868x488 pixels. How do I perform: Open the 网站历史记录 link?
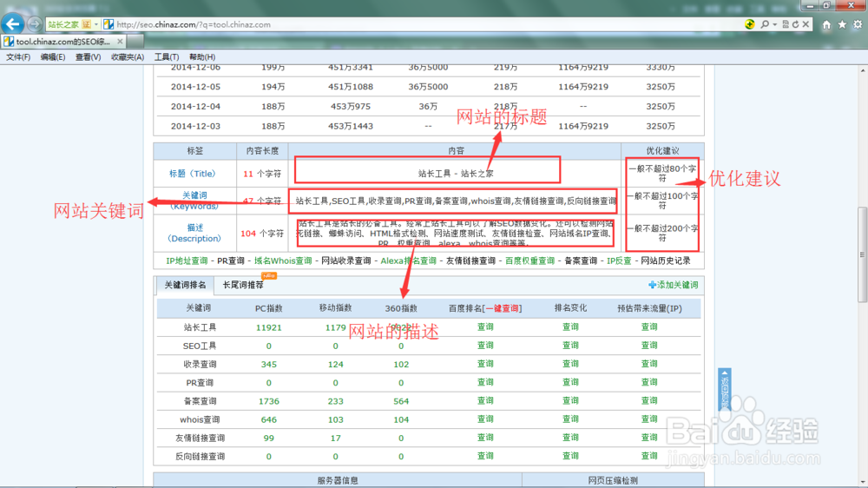pos(666,260)
